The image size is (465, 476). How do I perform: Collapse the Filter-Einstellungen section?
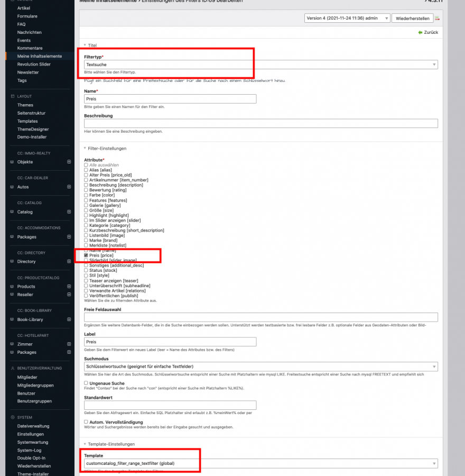click(105, 149)
